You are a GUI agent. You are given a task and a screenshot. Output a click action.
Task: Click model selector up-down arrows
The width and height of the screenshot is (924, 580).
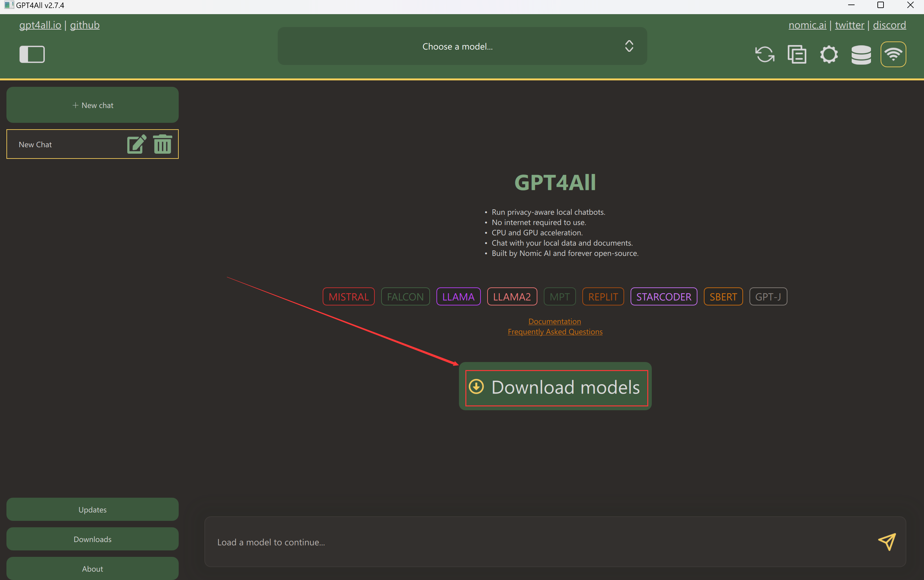(x=629, y=46)
